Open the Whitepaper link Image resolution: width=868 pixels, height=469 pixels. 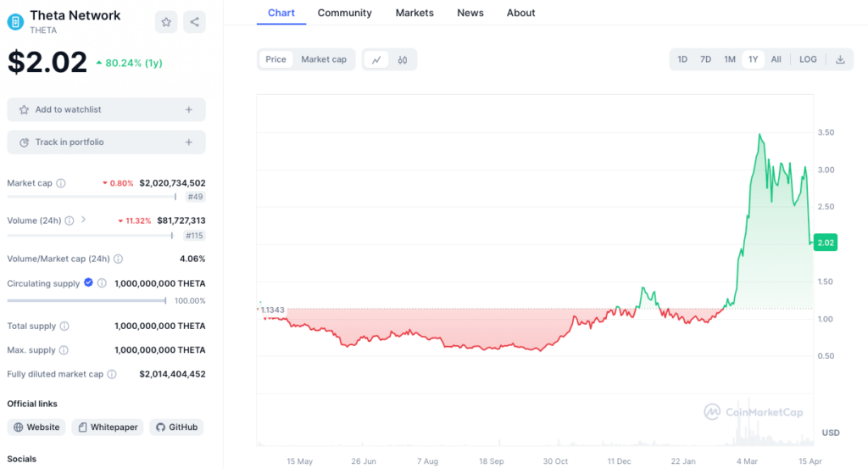tap(108, 427)
